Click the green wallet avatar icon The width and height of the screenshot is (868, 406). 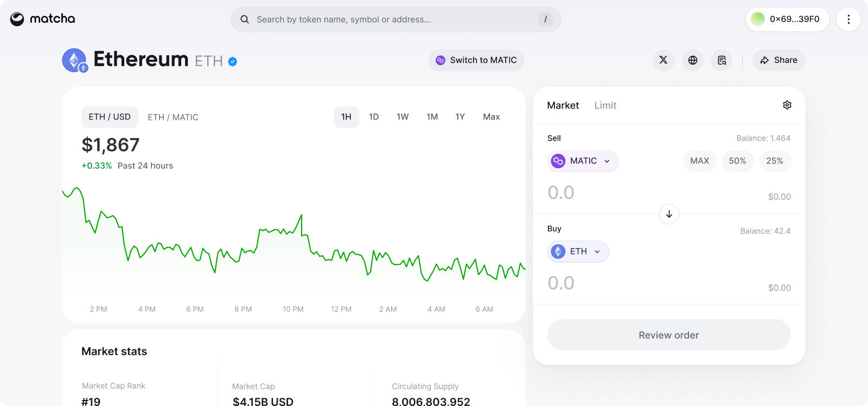click(758, 19)
